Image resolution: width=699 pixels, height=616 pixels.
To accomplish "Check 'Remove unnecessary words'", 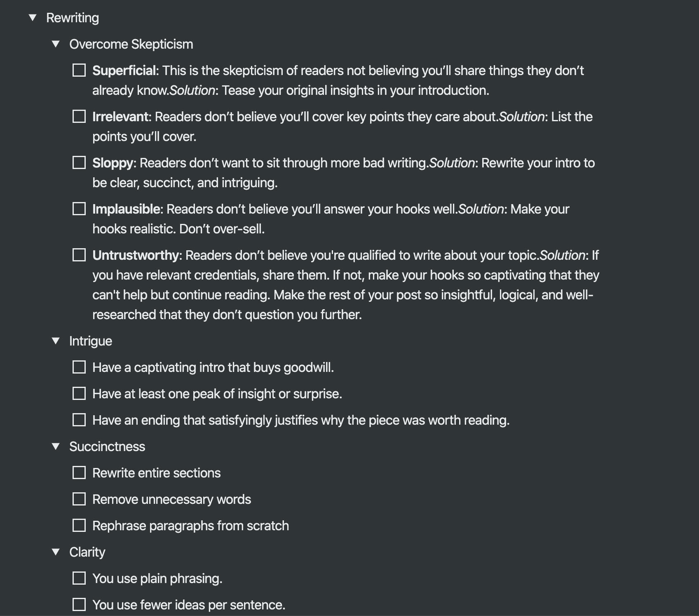I will 79,499.
